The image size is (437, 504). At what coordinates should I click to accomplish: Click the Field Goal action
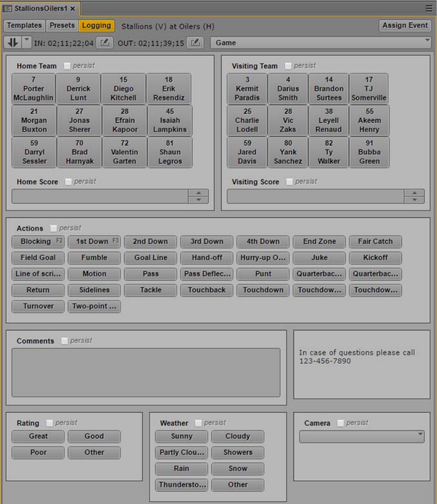click(38, 258)
